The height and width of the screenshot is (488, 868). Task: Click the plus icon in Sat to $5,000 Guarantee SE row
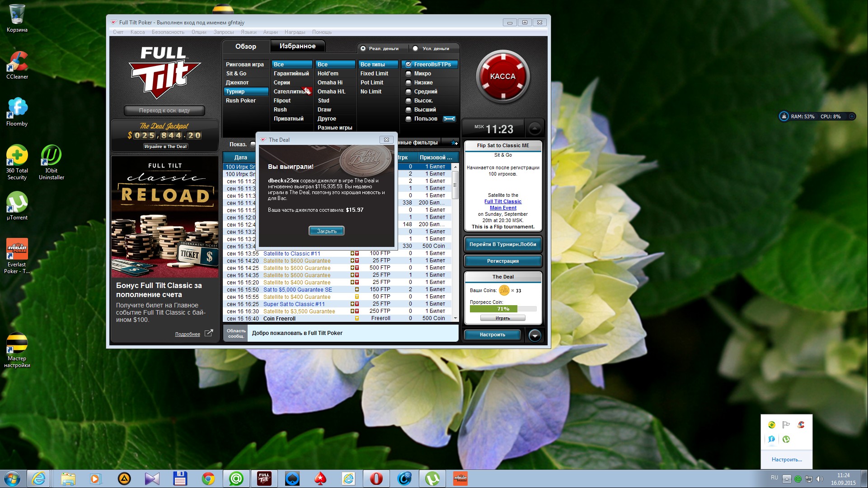point(357,289)
